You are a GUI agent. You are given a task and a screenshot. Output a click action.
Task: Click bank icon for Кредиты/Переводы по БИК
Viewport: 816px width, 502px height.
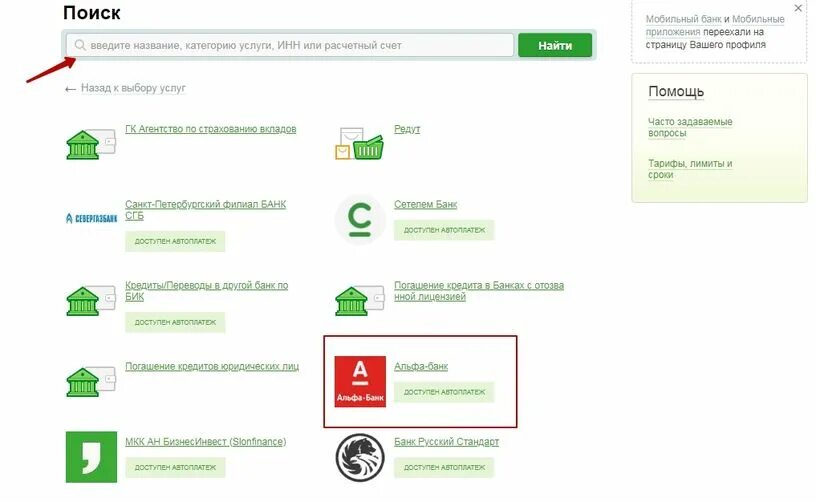coord(91,300)
